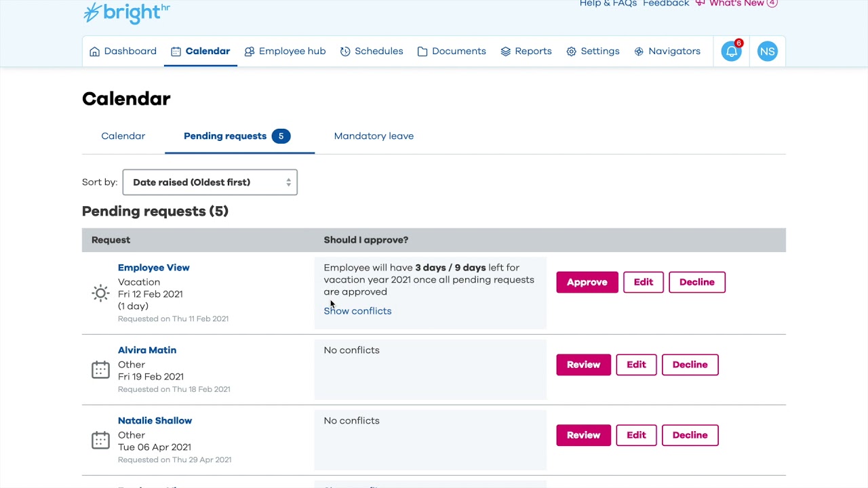Open Alvira Matin's employee profile link

[147, 350]
